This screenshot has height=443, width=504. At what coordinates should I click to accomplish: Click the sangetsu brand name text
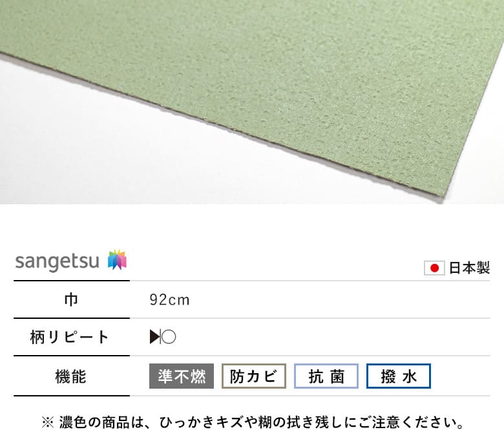click(58, 262)
